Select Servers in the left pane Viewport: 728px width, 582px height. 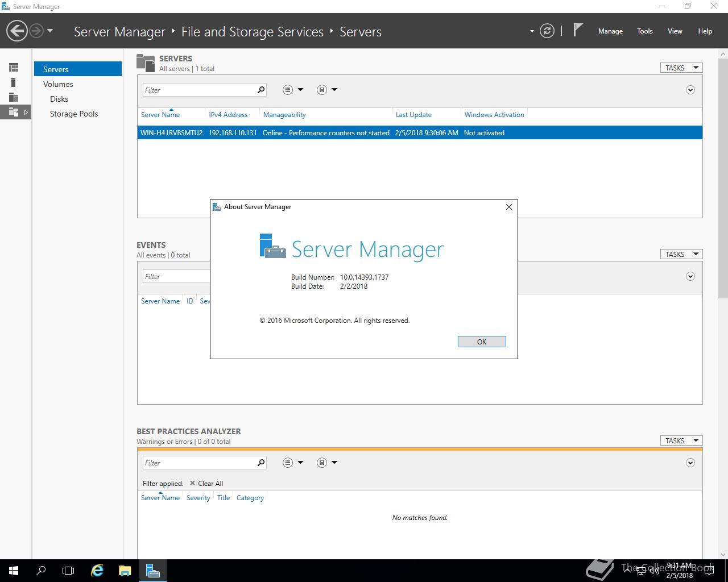pos(78,69)
